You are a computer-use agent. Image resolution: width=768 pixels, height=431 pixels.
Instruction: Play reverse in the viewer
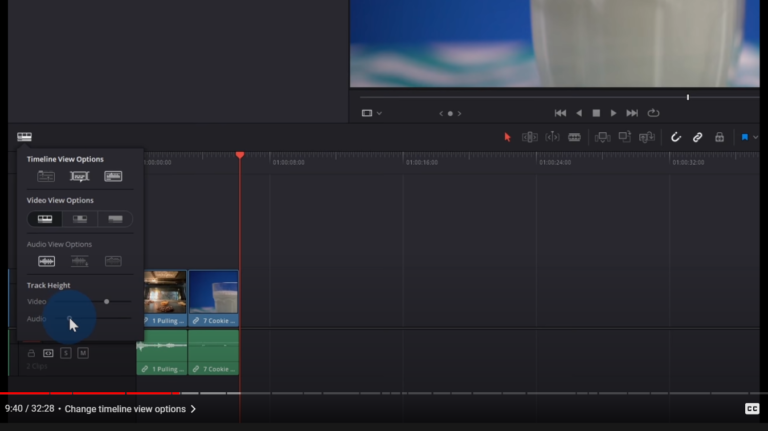[579, 113]
